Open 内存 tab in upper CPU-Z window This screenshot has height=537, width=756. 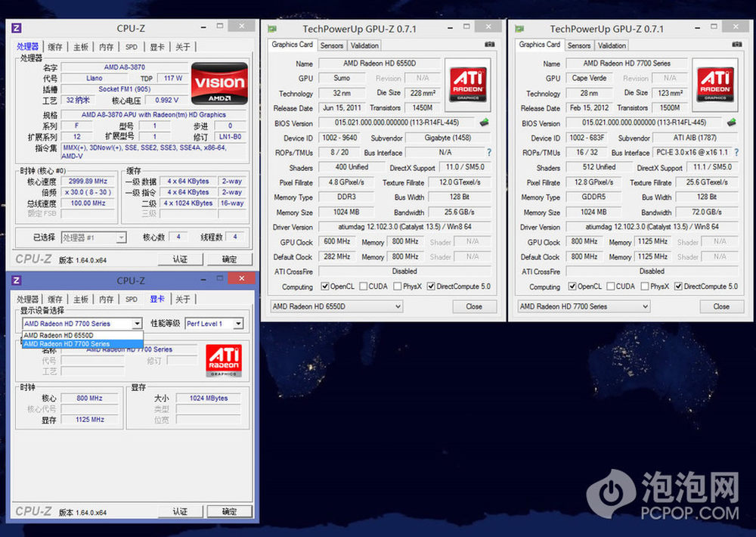pyautogui.click(x=106, y=47)
